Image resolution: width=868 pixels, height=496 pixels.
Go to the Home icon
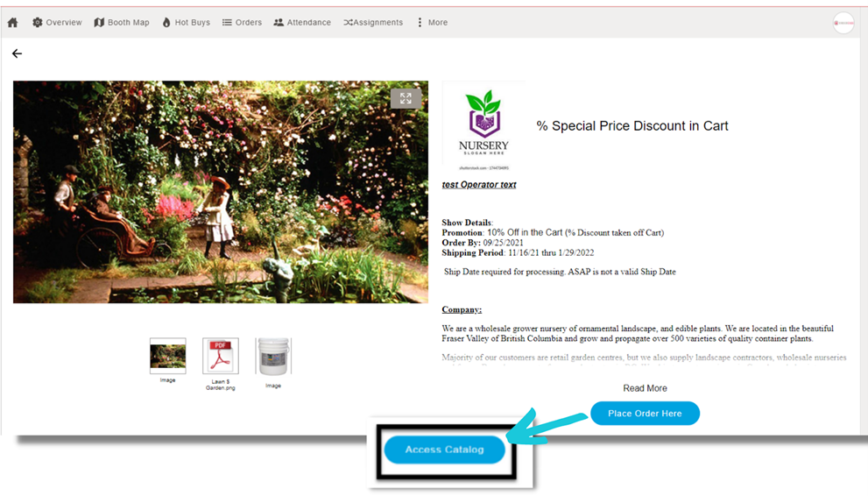point(13,22)
